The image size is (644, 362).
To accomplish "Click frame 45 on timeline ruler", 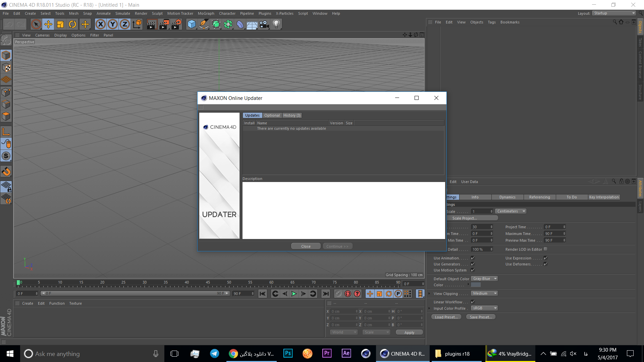I will coord(208,283).
